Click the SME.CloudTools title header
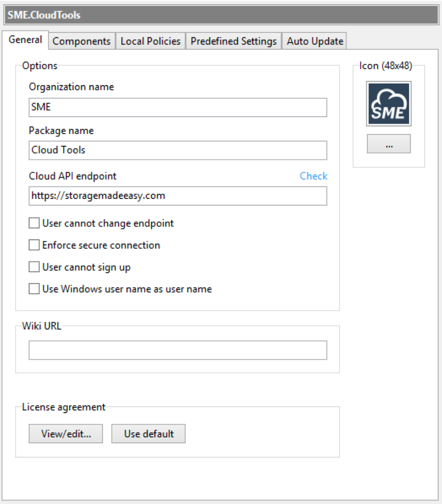 (44, 15)
